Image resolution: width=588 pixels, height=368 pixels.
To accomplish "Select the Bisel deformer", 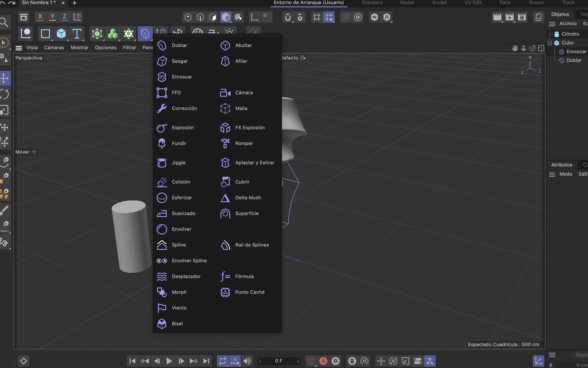I will click(x=177, y=324).
